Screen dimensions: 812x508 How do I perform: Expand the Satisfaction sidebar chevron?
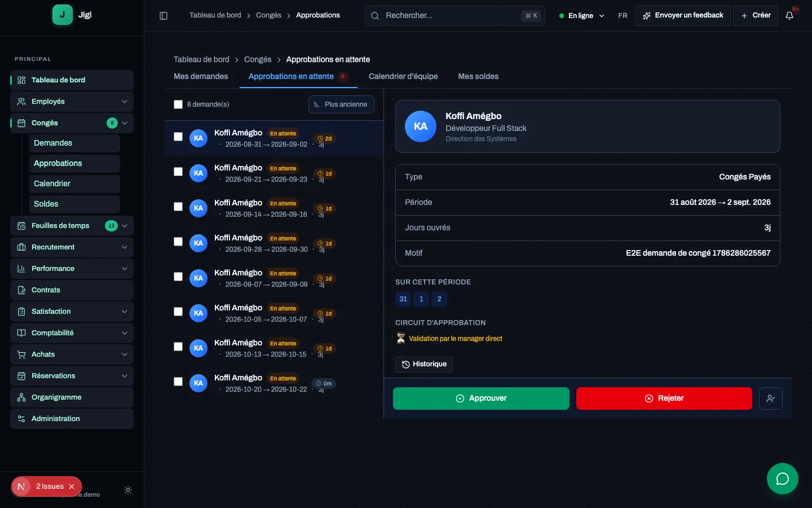(125, 312)
